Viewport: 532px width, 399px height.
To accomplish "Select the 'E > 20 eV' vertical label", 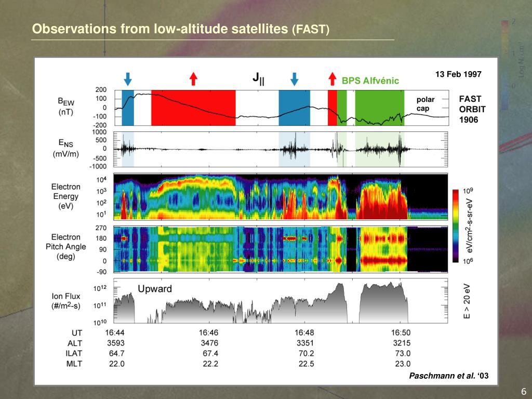I will point(467,301).
